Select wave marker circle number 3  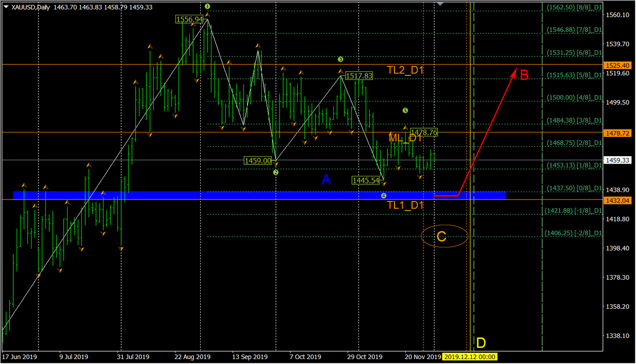[340, 59]
